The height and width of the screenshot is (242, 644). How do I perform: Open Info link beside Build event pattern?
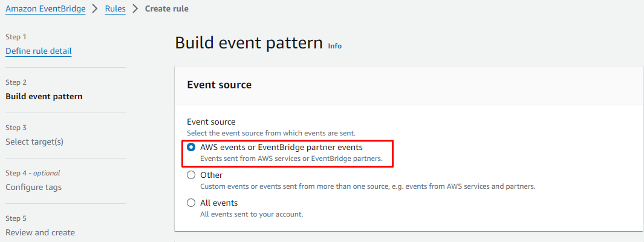point(334,45)
